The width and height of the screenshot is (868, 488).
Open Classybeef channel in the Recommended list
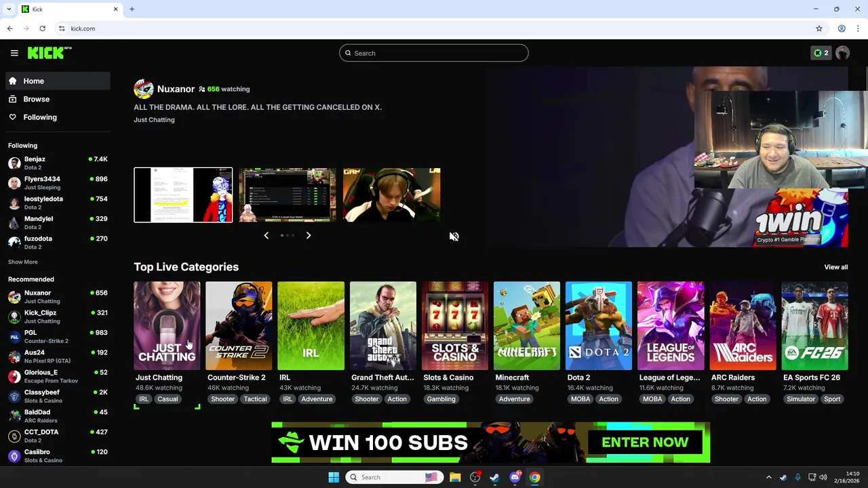click(x=58, y=396)
